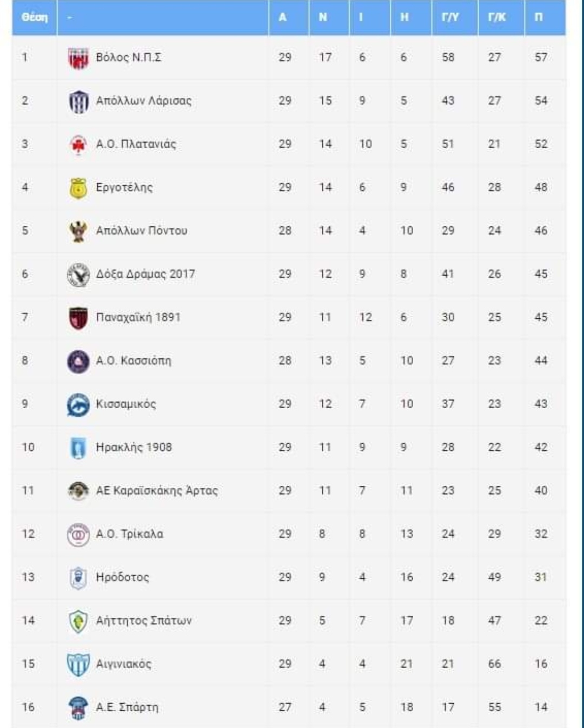
Task: Sort by the Π points column header
Action: click(539, 17)
